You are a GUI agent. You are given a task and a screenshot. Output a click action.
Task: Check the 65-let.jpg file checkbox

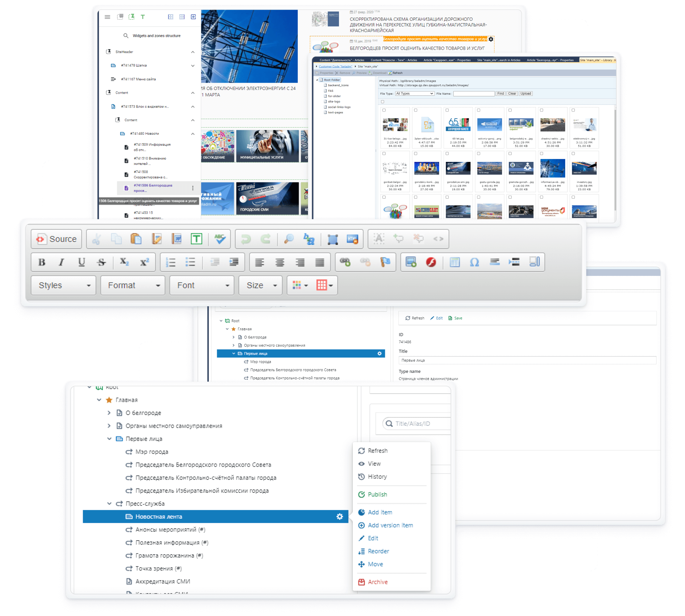pyautogui.click(x=447, y=110)
